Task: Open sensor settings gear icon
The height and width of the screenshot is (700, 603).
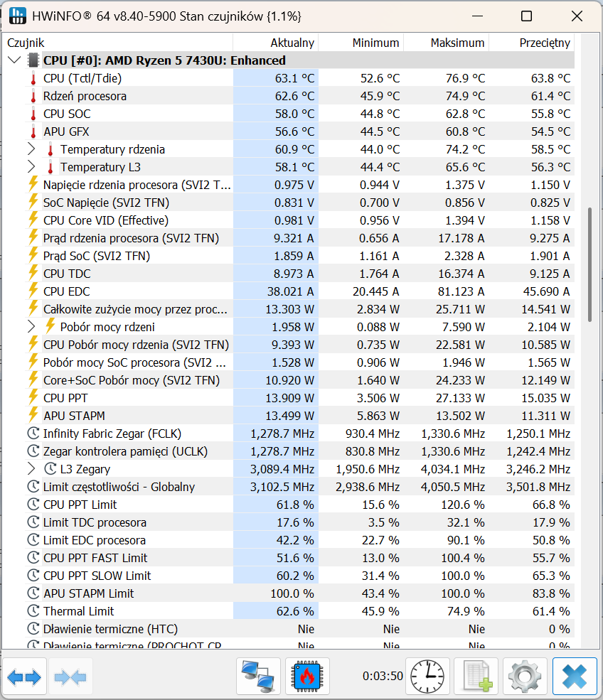Action: tap(525, 677)
